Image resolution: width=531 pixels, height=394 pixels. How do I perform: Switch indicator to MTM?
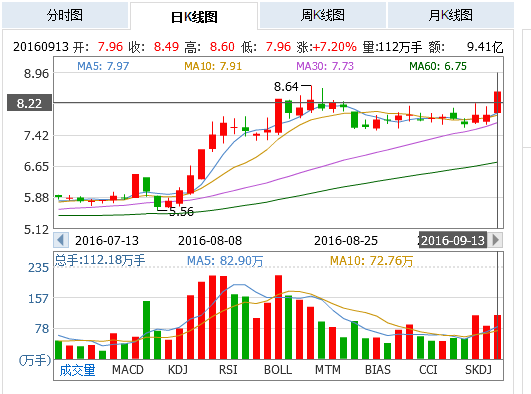tap(328, 370)
